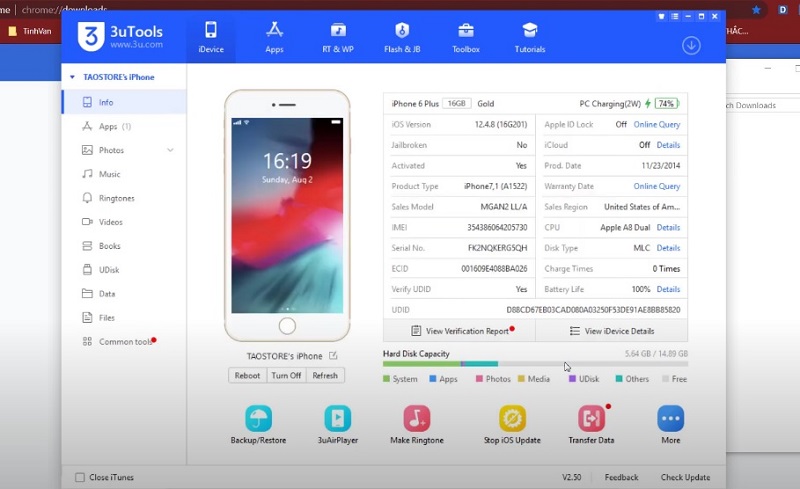The width and height of the screenshot is (800, 489).
Task: Click the Reboot button
Action: pyautogui.click(x=247, y=376)
